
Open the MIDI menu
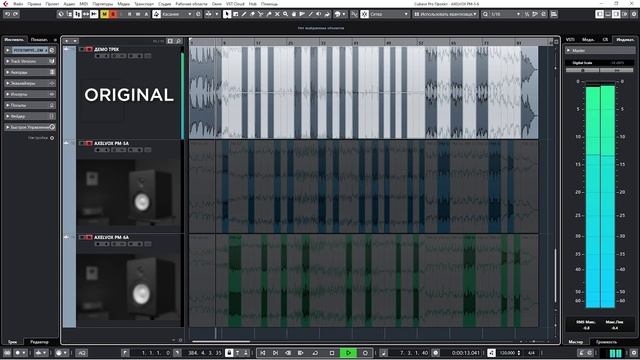pyautogui.click(x=84, y=4)
